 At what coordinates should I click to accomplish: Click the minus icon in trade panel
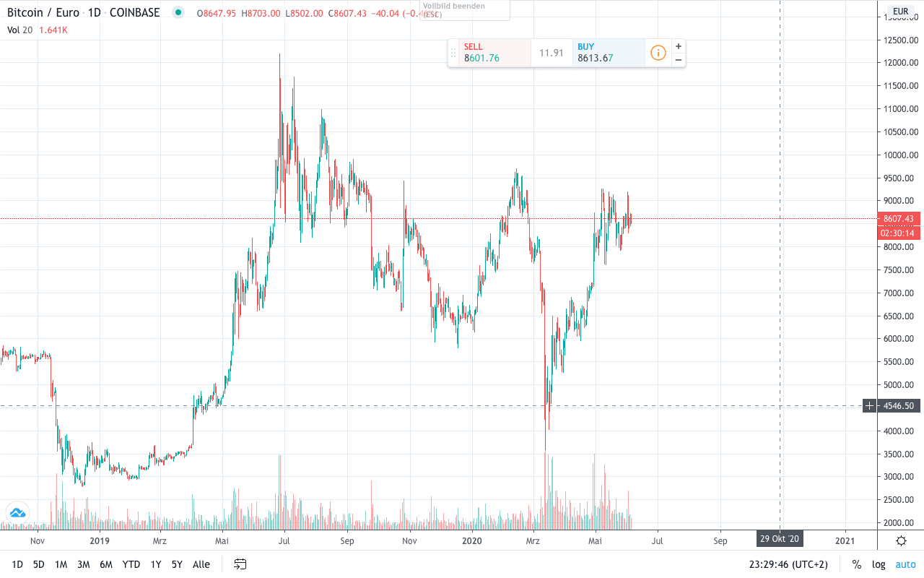click(x=679, y=60)
